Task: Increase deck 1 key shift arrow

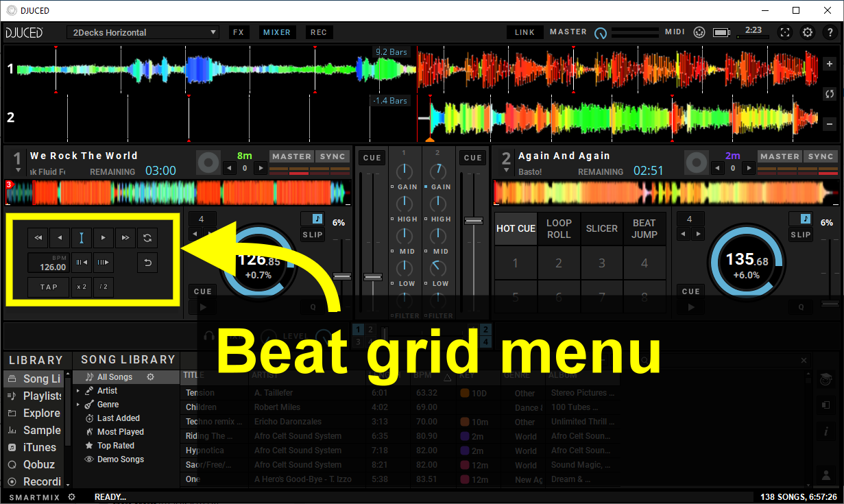Action: click(x=261, y=168)
